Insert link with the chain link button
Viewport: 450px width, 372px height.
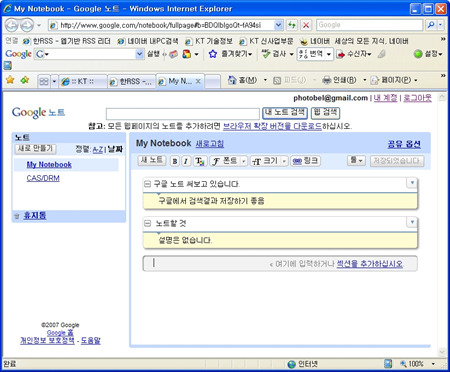click(305, 161)
